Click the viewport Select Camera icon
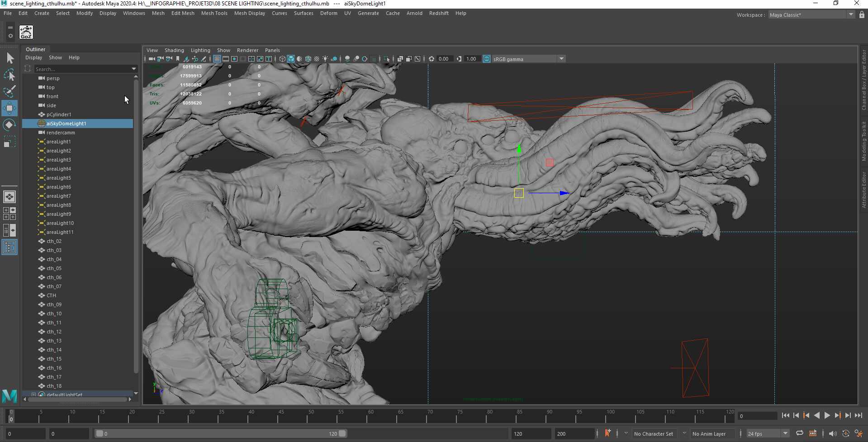This screenshot has height=442, width=868. [152, 59]
